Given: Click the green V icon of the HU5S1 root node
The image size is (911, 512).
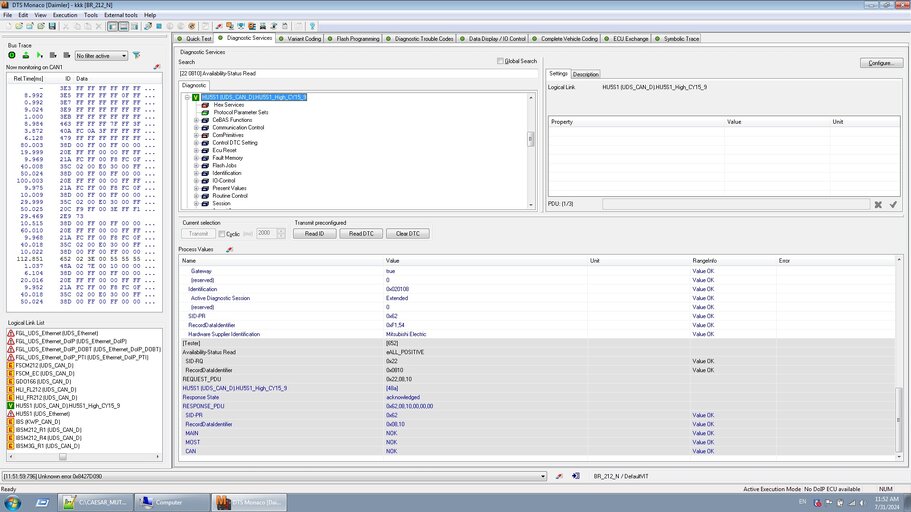Looking at the screenshot, I should point(196,98).
